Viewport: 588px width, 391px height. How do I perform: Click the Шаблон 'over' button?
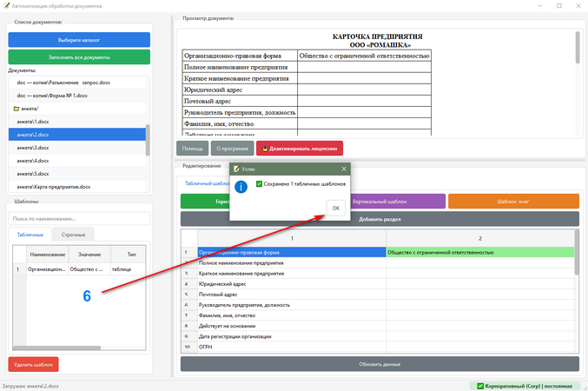(x=513, y=202)
